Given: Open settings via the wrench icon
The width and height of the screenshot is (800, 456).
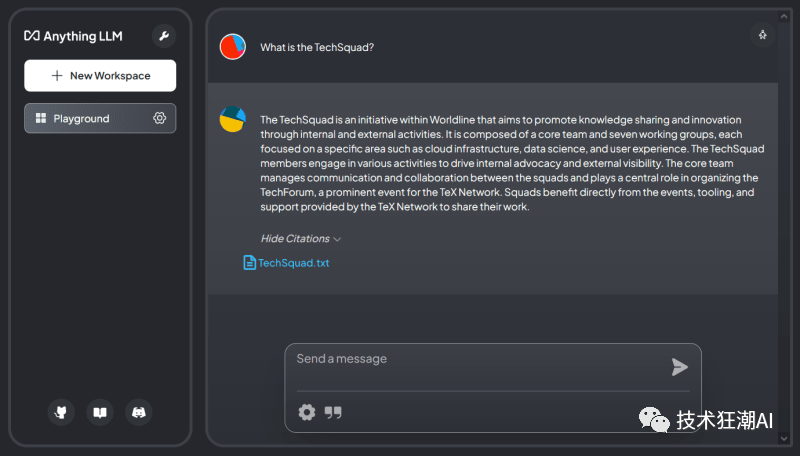Looking at the screenshot, I should (164, 36).
